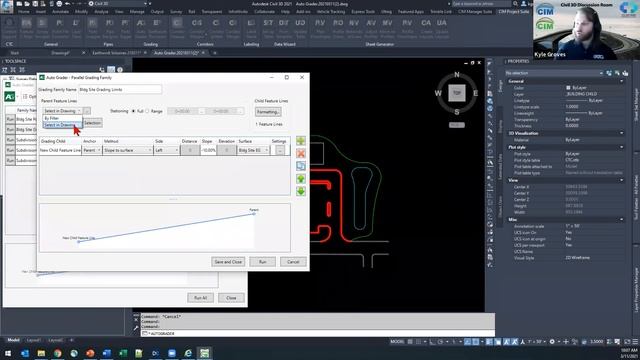Image resolution: width=640 pixels, height=360 pixels.
Task: Click the Grading Family Name field
Action: (x=120, y=89)
